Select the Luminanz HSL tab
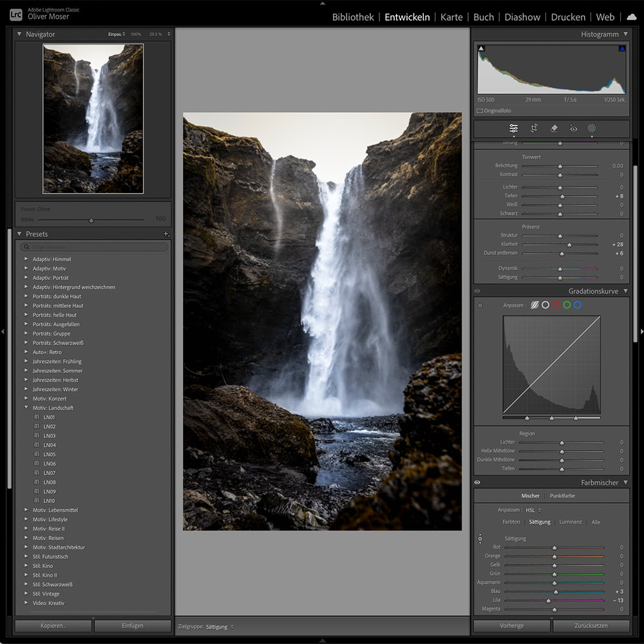Screen dimensions: 644x644 pyautogui.click(x=571, y=522)
